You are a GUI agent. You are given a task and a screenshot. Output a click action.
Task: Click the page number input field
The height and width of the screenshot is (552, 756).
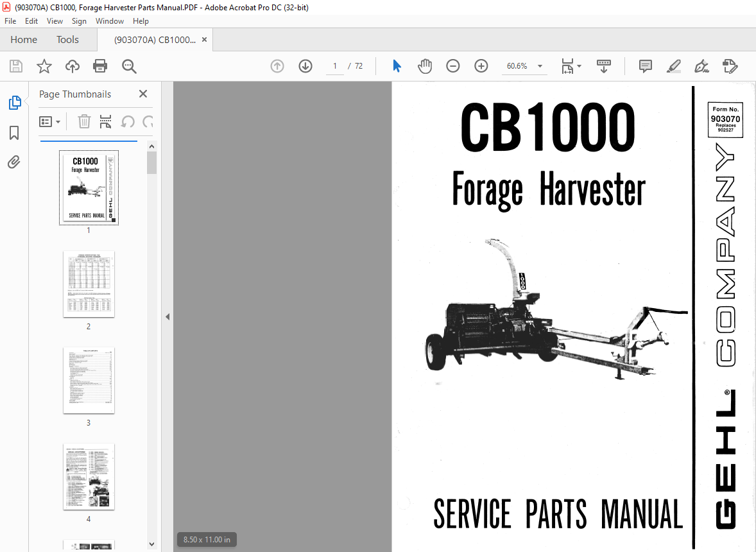(335, 66)
